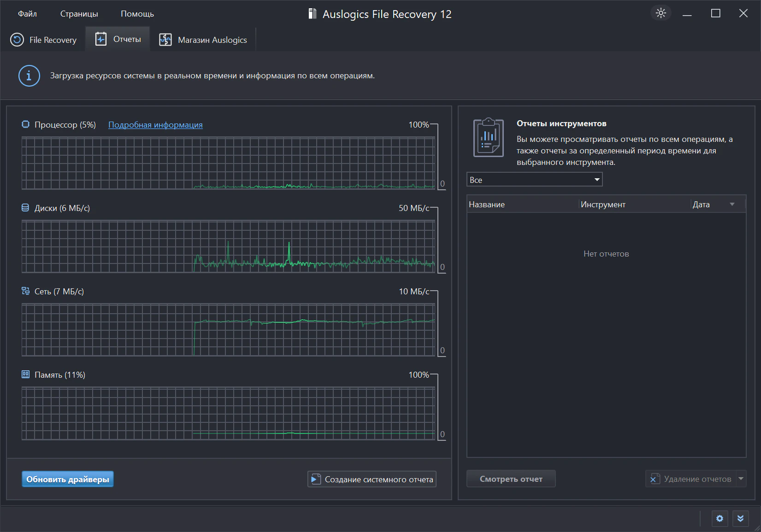Click the info icon in the banner
The width and height of the screenshot is (761, 532).
coord(29,76)
